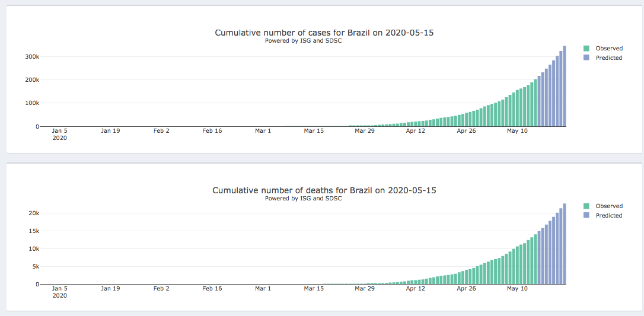Click purple Predicted swatch in deaths legend
Image resolution: width=644 pixels, height=316 pixels.
[x=586, y=216]
